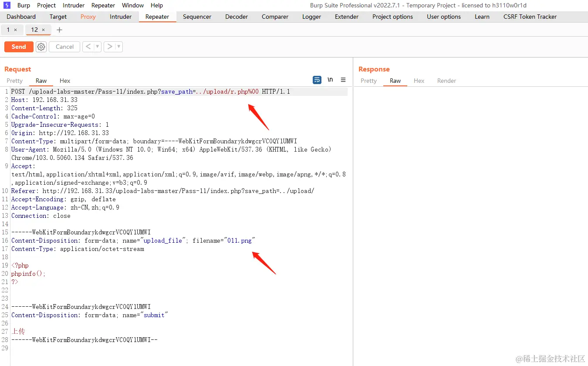Select the Repeater tool tab
Viewport: 588px width, 366px height.
tap(157, 17)
